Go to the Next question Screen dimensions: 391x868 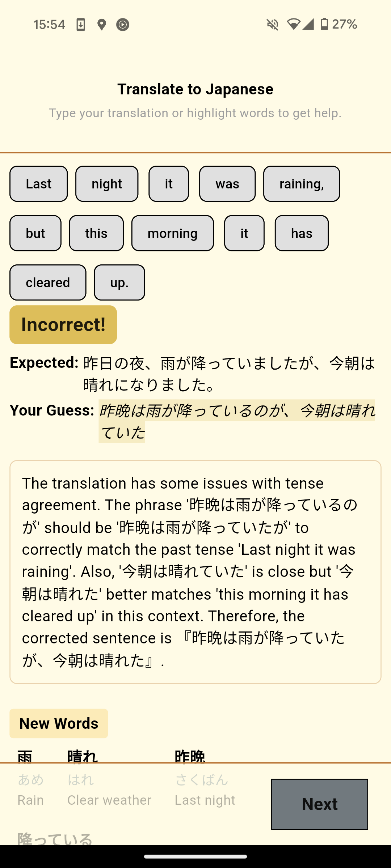click(320, 804)
